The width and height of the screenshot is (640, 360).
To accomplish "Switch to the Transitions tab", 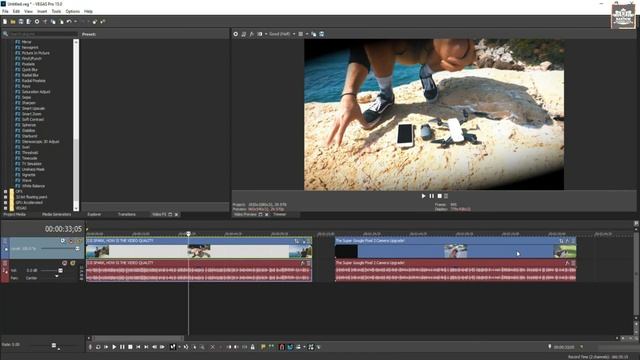I will coord(127,214).
